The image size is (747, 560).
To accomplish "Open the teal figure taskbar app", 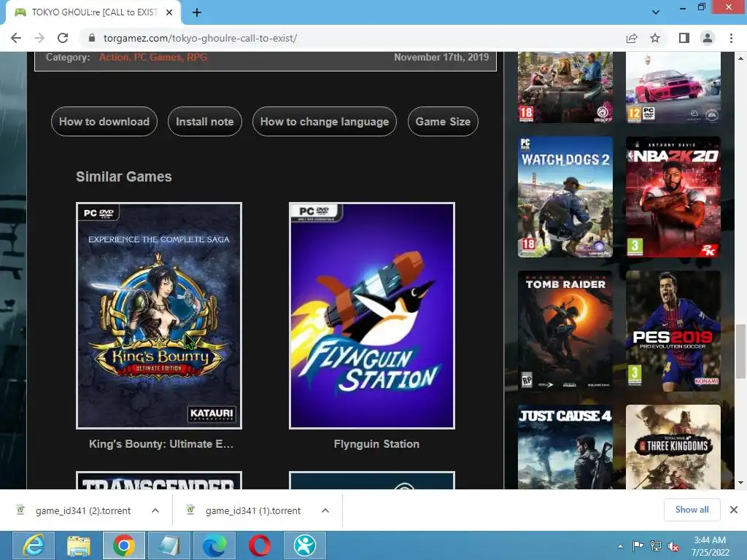I will click(x=305, y=545).
